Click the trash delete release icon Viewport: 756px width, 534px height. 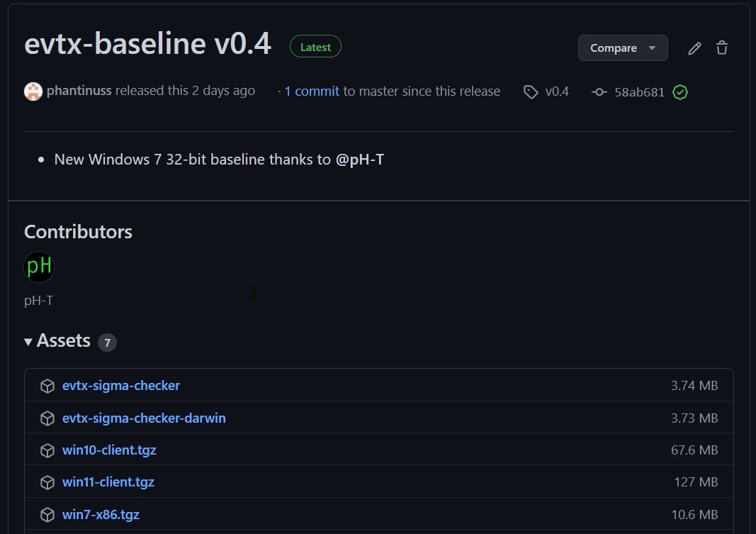point(722,48)
